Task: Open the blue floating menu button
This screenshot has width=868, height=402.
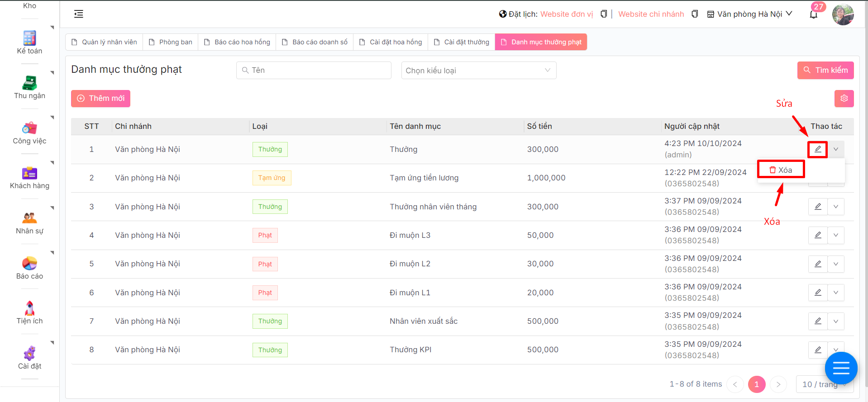Action: pyautogui.click(x=841, y=368)
